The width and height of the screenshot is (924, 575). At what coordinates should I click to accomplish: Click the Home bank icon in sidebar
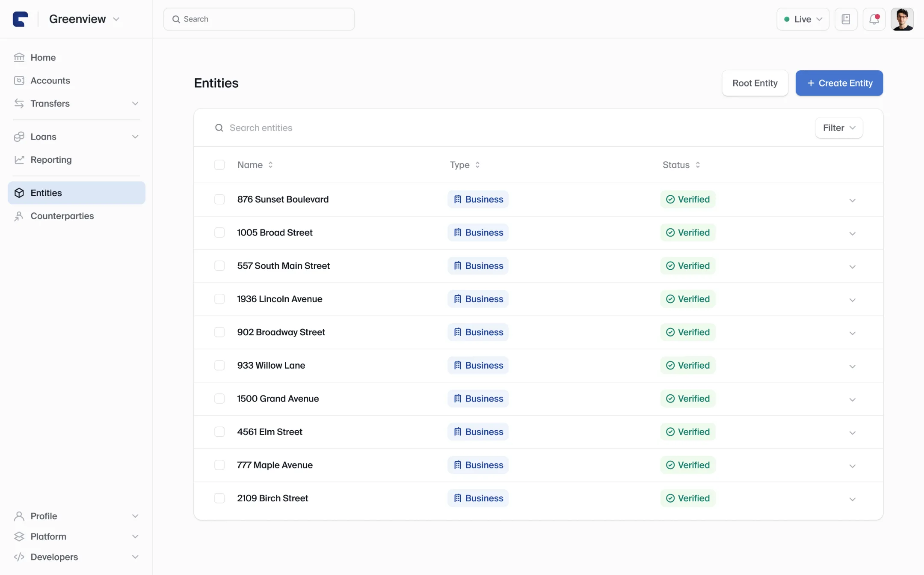19,57
